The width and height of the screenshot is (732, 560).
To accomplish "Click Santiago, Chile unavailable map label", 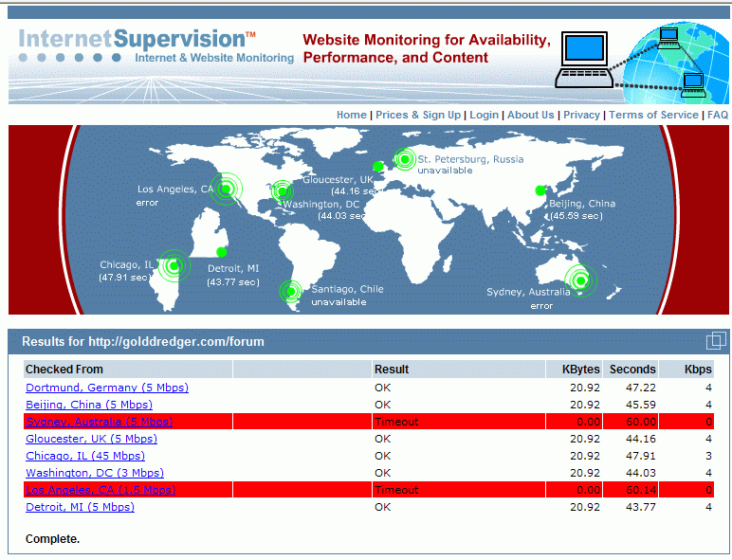I will coord(347,296).
